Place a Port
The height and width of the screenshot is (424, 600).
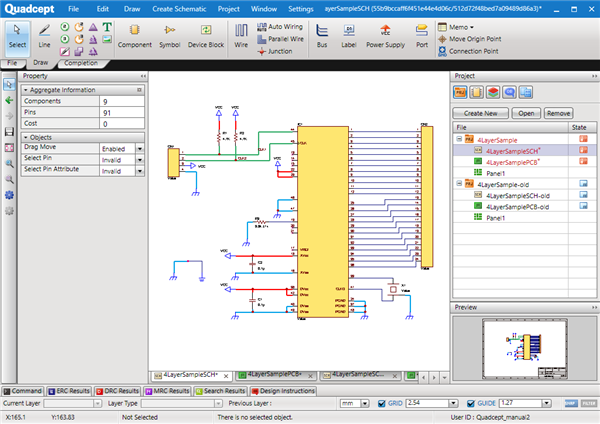pos(422,37)
